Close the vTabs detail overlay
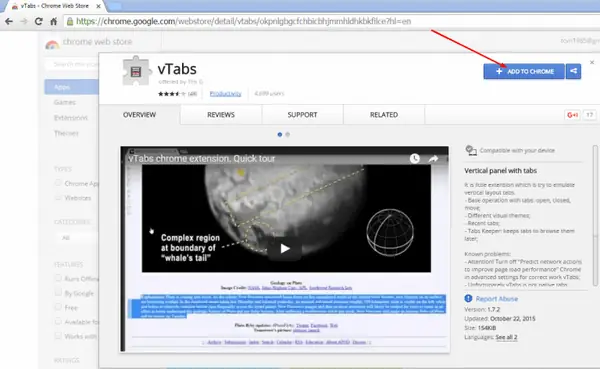Image resolution: width=600 pixels, height=369 pixels. click(x=592, y=62)
